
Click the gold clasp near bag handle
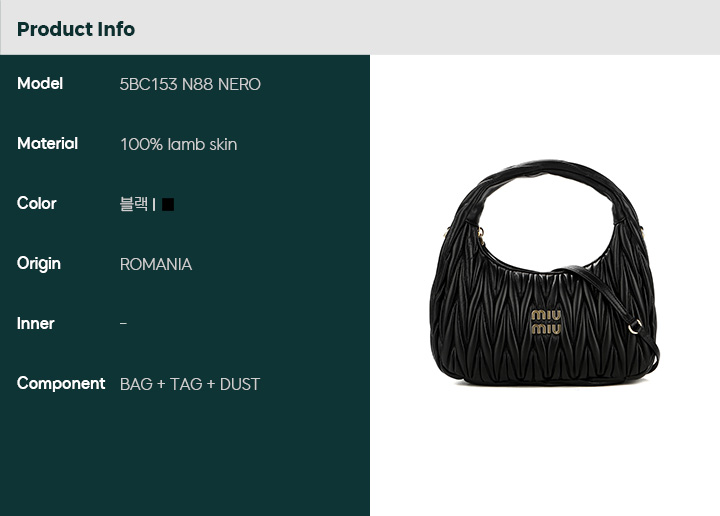(x=481, y=234)
